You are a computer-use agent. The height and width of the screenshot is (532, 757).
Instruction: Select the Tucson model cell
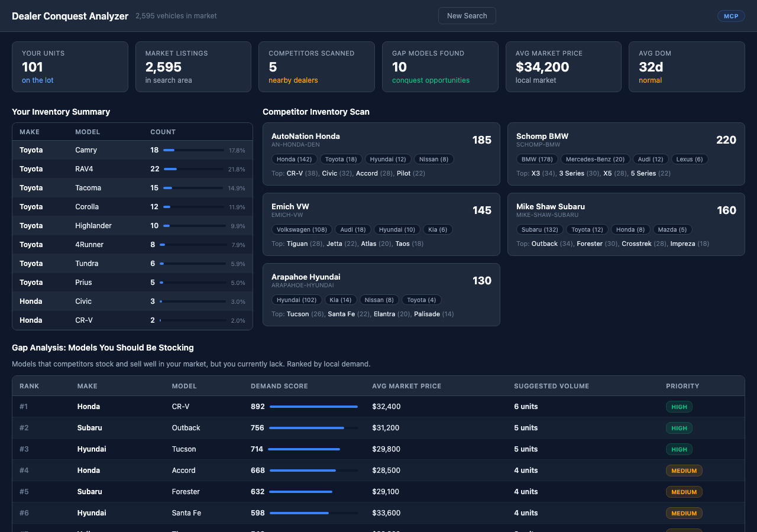click(x=184, y=449)
